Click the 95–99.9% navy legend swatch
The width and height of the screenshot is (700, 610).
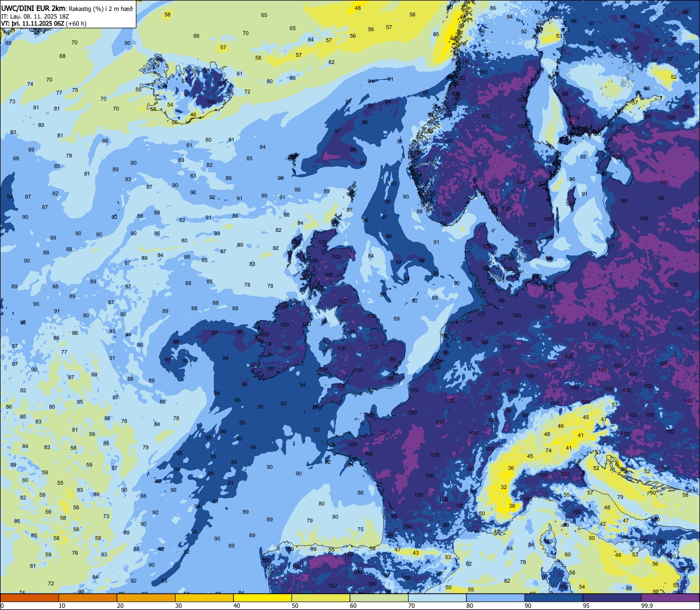[611, 597]
